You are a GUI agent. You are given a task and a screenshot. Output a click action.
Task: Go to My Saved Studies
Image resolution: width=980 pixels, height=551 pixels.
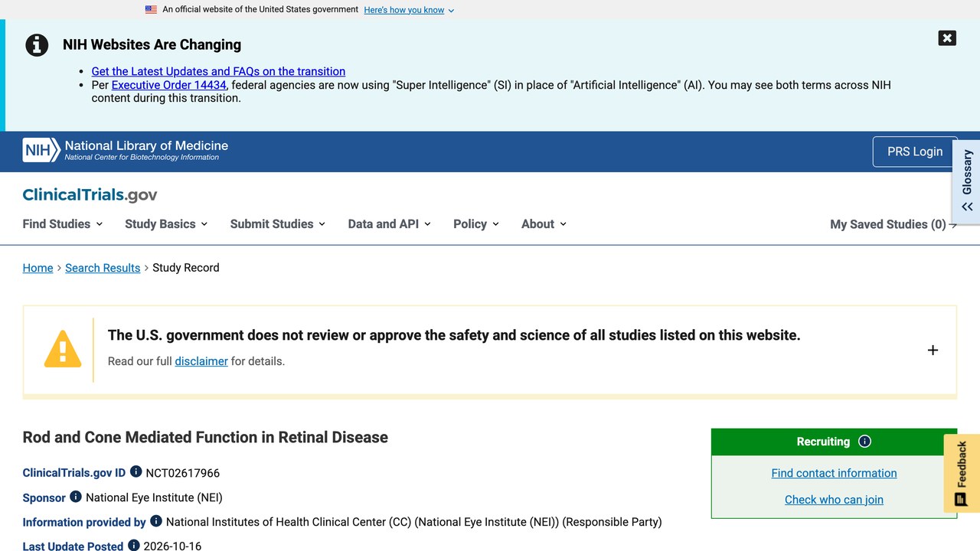[893, 224]
